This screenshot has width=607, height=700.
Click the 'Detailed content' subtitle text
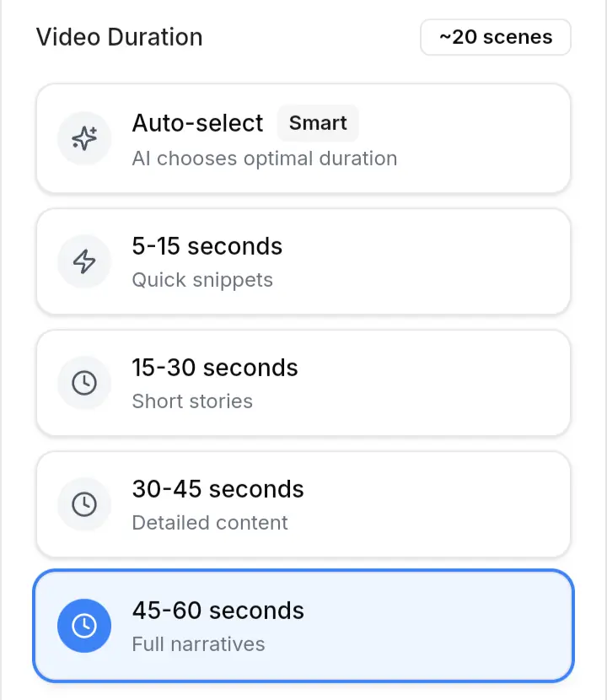pyautogui.click(x=210, y=522)
